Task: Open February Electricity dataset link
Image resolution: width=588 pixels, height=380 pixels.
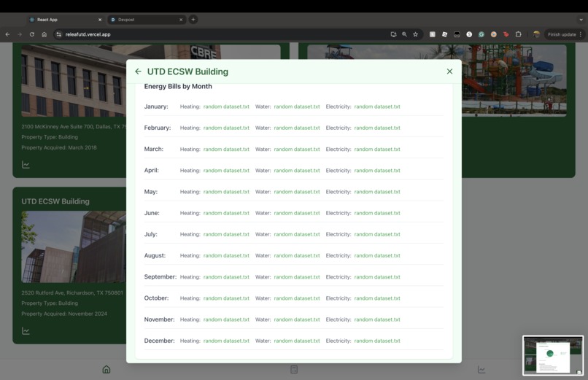Action: [377, 128]
